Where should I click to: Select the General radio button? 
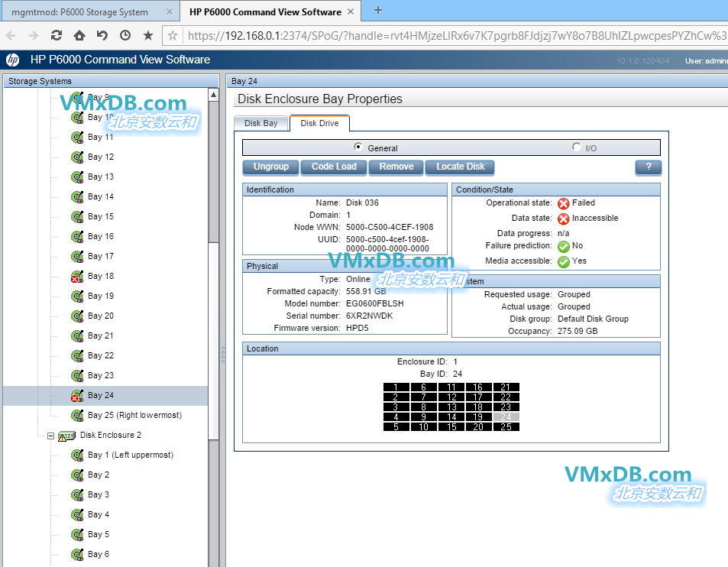coord(358,147)
